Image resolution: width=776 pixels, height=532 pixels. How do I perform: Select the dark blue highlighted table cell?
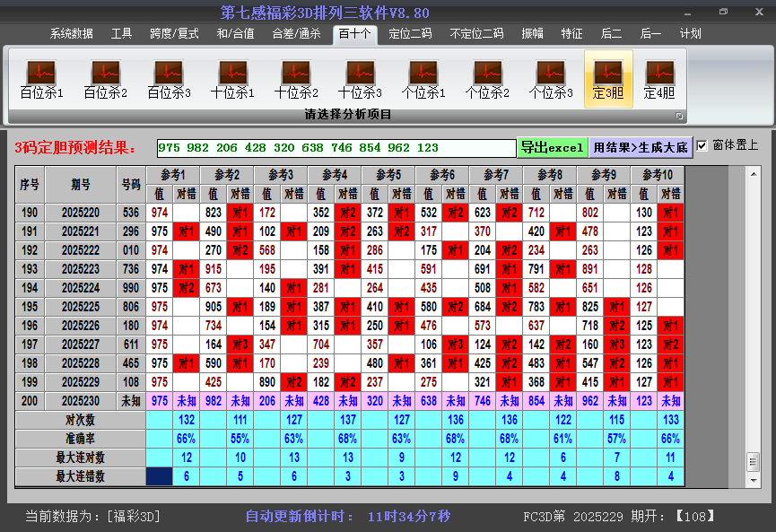159,476
